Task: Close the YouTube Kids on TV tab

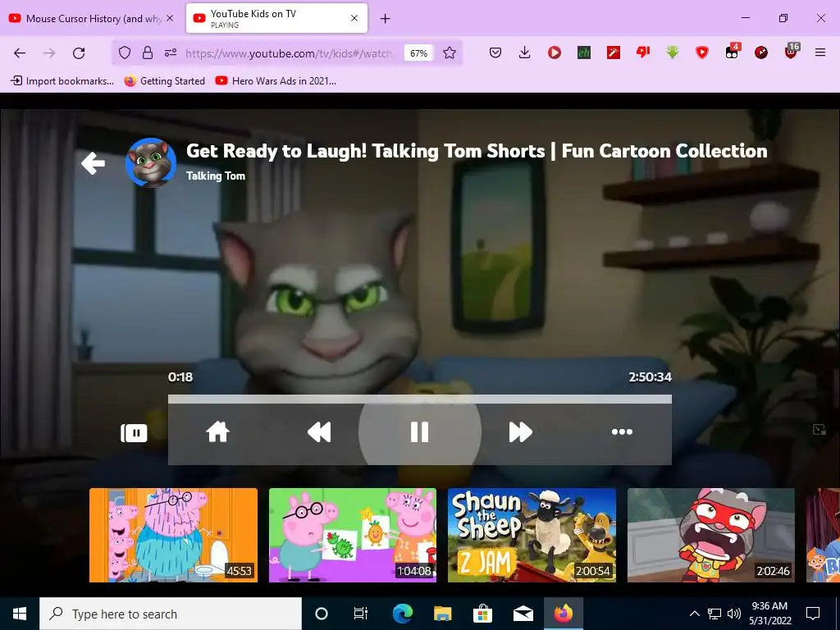Action: pos(354,18)
